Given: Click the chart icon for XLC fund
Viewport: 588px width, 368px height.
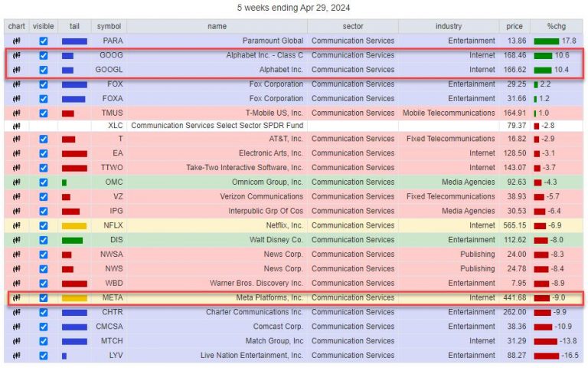Looking at the screenshot, I should click(17, 126).
